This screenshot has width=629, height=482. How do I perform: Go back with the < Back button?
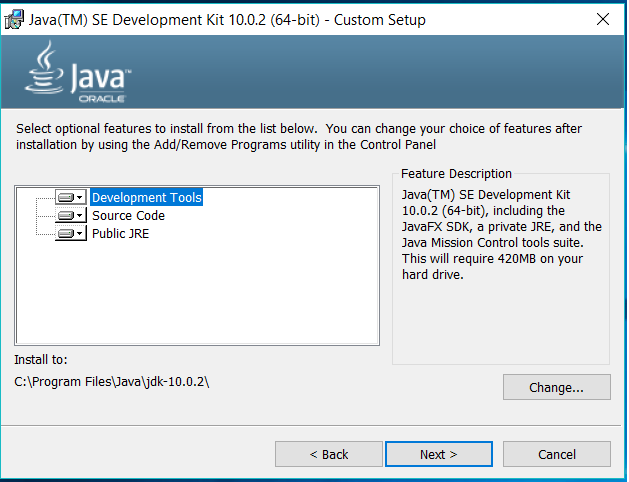coord(329,454)
